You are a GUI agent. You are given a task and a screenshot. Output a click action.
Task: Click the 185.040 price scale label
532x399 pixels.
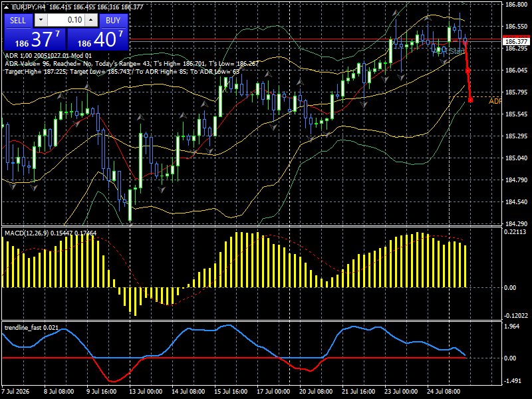click(x=517, y=158)
